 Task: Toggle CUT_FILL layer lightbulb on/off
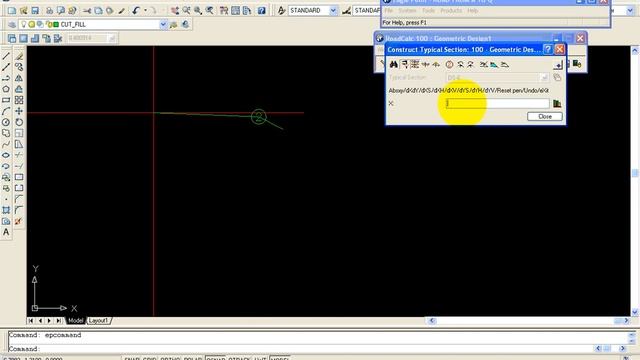(x=24, y=24)
